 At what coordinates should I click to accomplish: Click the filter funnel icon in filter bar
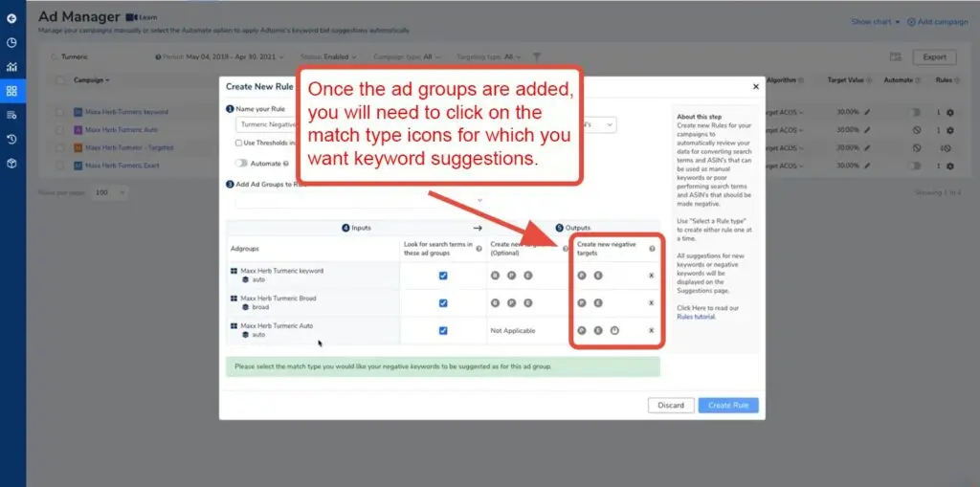[537, 56]
